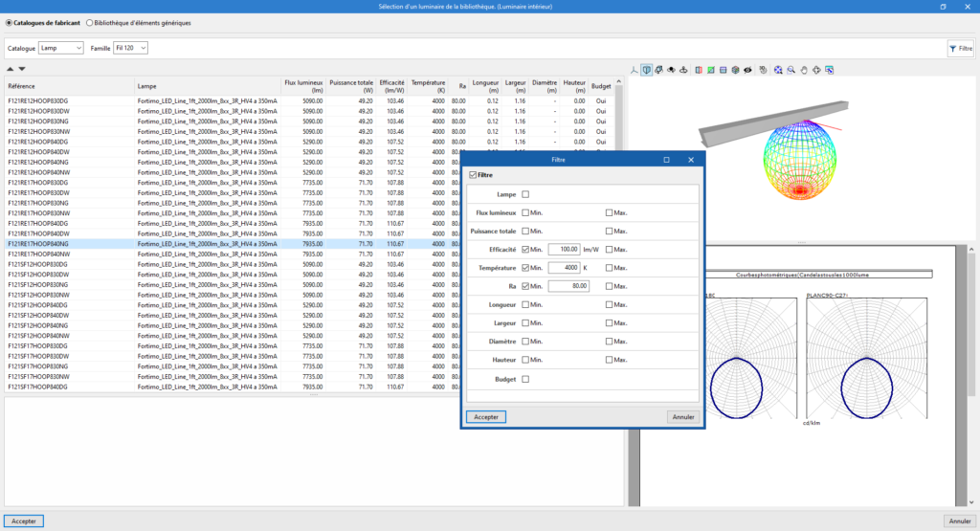Click the down arrow above the table
This screenshot has height=531, width=980.
tap(22, 69)
